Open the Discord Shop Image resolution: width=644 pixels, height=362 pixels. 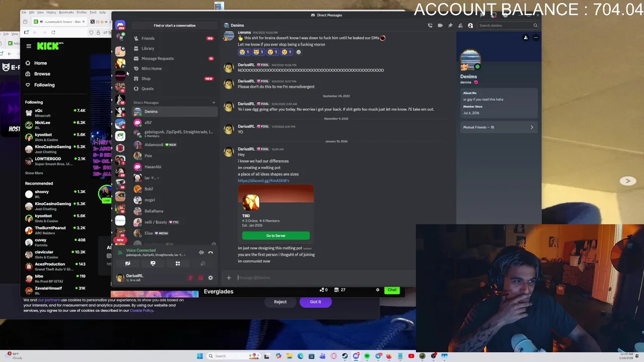click(x=174, y=78)
